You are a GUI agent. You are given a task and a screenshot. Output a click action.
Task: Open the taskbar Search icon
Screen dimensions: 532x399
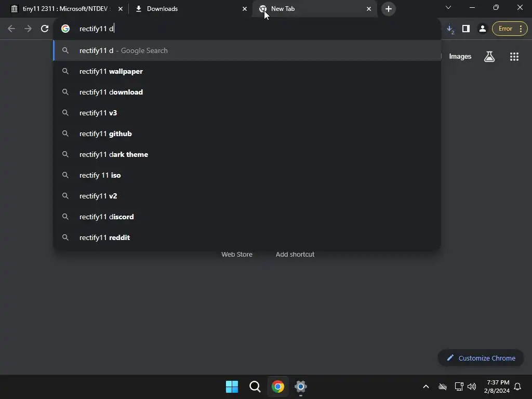pyautogui.click(x=255, y=387)
